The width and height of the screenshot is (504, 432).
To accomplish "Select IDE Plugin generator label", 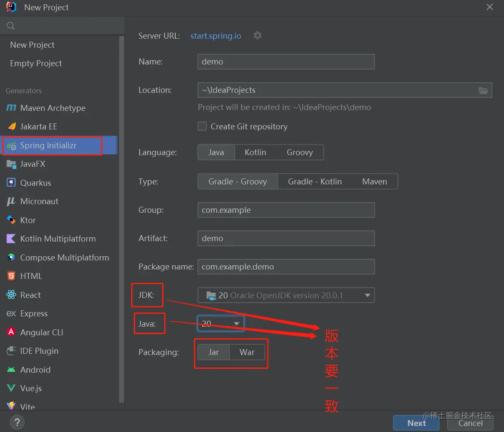I will (39, 351).
